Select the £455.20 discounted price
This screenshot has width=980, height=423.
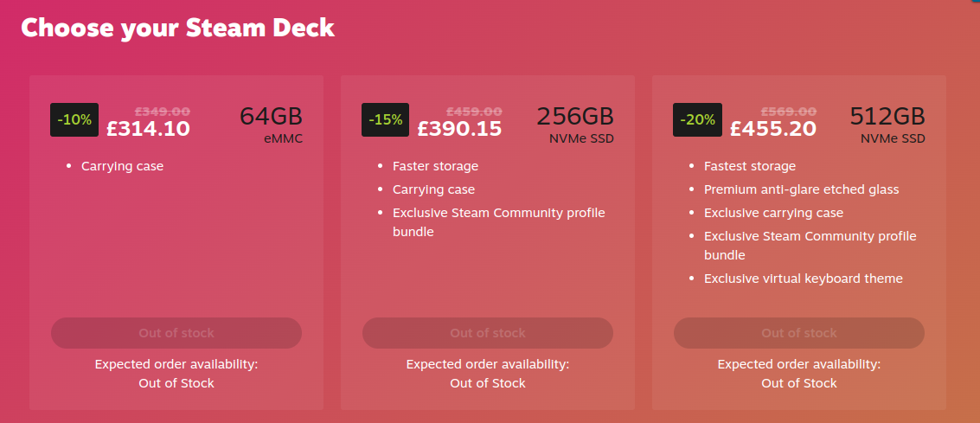click(x=772, y=129)
